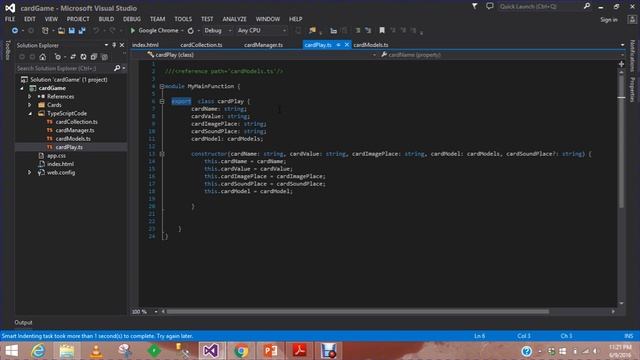Click the New Project toolbar icon
The image size is (640, 360).
tap(45, 31)
